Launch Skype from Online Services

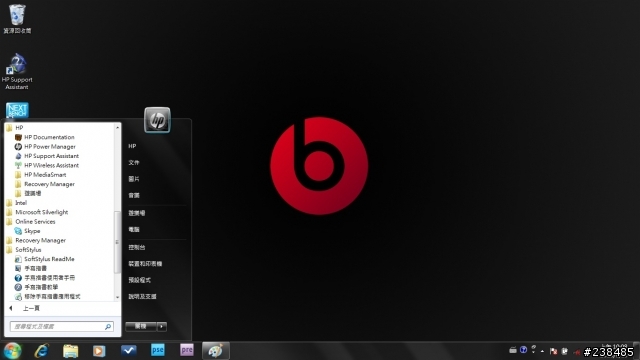click(x=27, y=231)
